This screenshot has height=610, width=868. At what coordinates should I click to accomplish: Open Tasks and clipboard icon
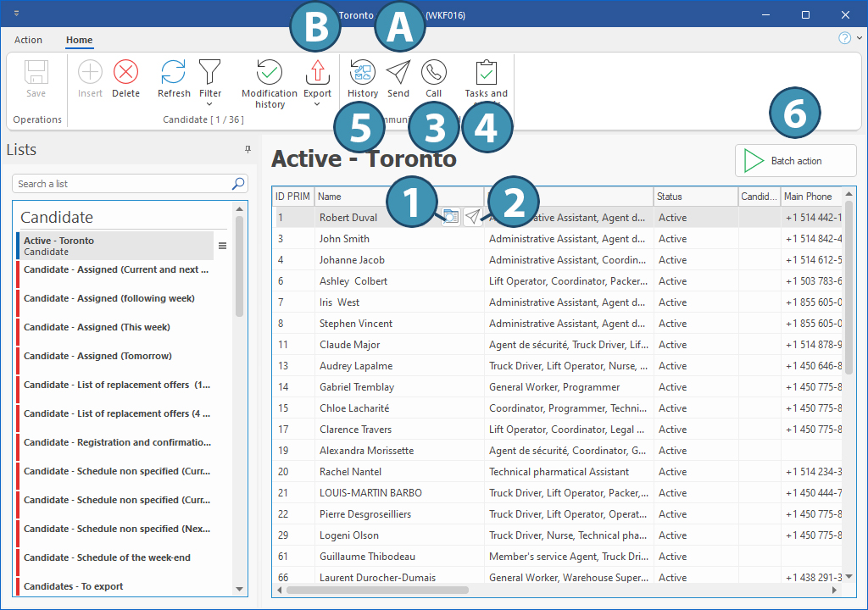coord(486,75)
